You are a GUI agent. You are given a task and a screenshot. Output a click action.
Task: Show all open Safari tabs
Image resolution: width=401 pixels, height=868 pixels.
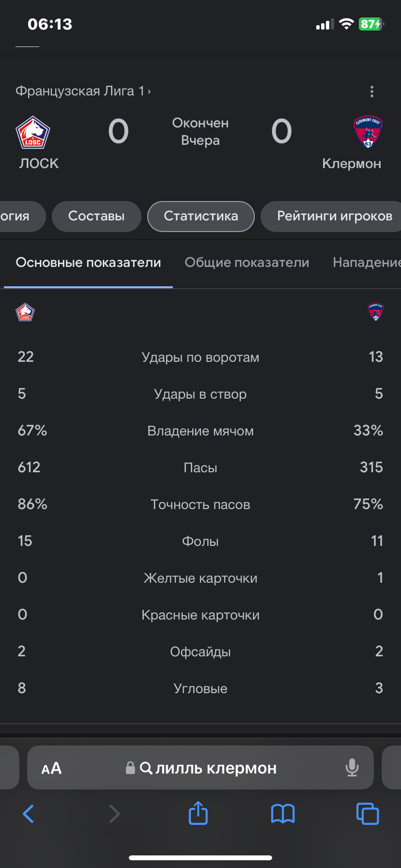[368, 814]
